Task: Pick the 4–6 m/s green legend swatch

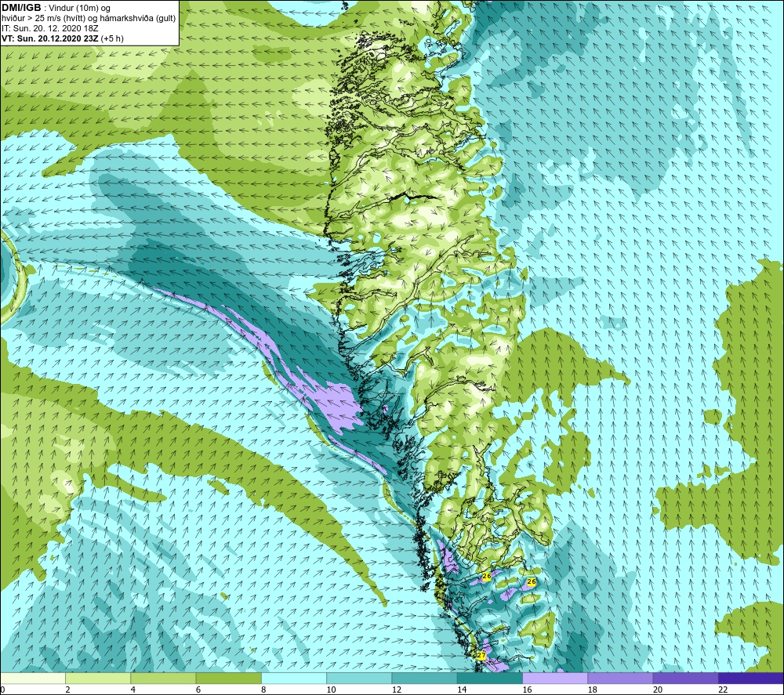Action: (x=163, y=678)
